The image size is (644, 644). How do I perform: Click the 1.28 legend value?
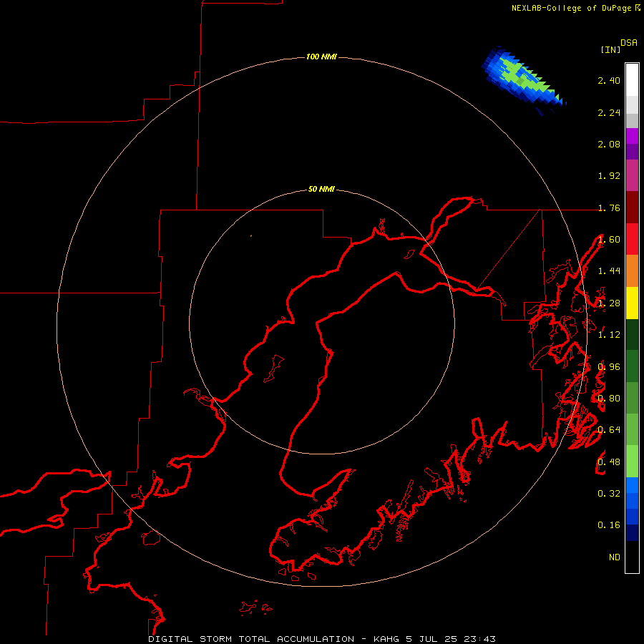(609, 303)
